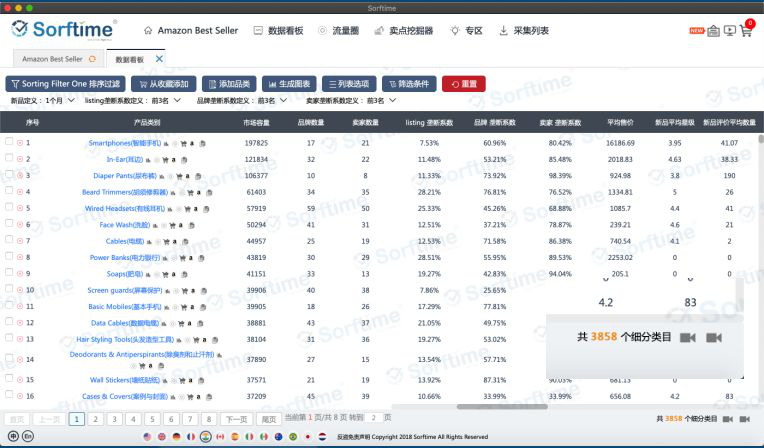Open the Amazon Best Seller menu

191,30
